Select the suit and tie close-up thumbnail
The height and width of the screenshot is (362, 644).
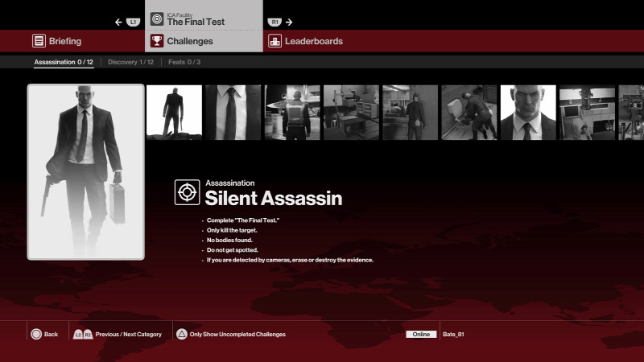[233, 113]
